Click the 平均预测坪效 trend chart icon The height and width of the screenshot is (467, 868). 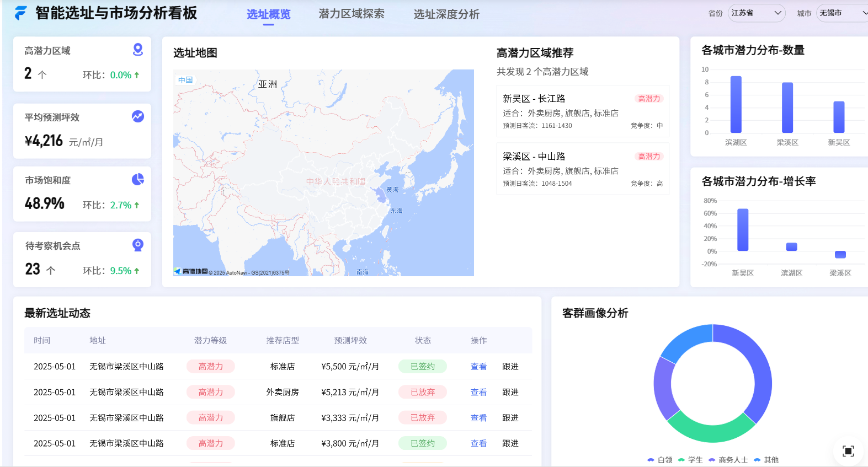pyautogui.click(x=138, y=116)
